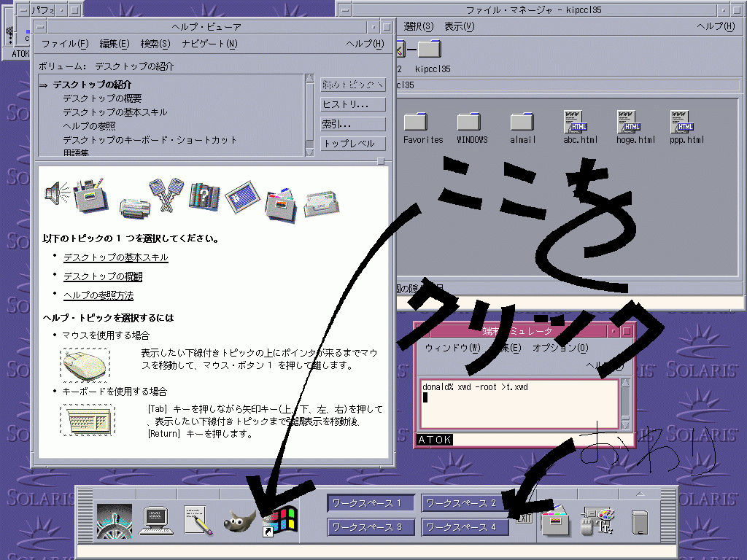Viewport: 747px width, 560px height.
Task: Click the Windows logo shortcut icon
Action: pyautogui.click(x=280, y=521)
